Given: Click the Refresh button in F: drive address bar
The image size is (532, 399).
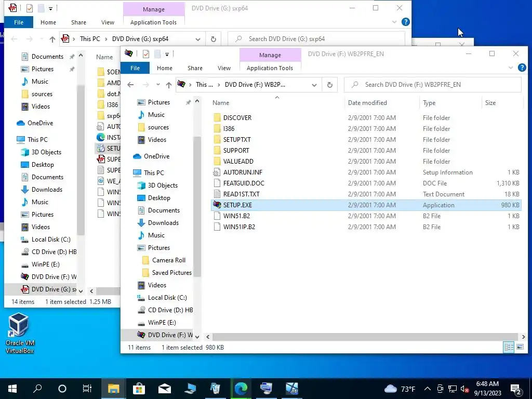Looking at the screenshot, I should click(329, 85).
